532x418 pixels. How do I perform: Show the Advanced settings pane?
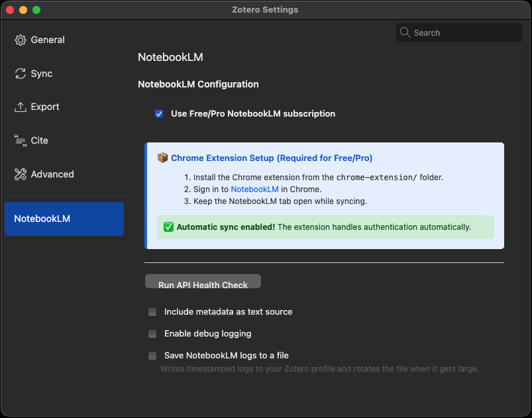click(x=64, y=174)
